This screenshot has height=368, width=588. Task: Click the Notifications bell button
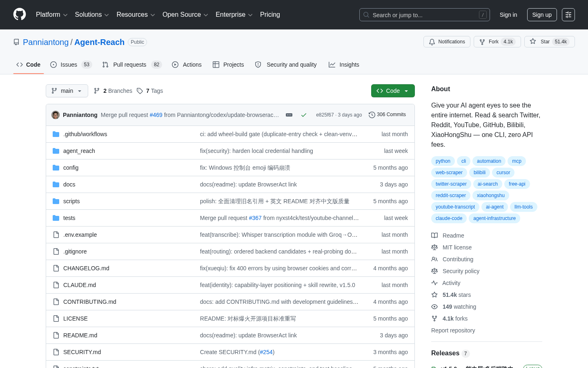(447, 42)
